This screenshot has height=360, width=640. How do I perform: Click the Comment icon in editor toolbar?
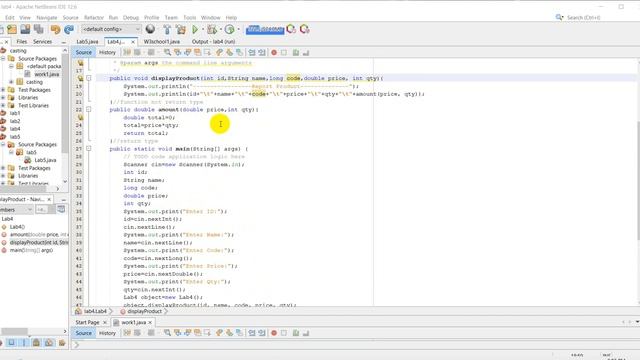(x=296, y=53)
